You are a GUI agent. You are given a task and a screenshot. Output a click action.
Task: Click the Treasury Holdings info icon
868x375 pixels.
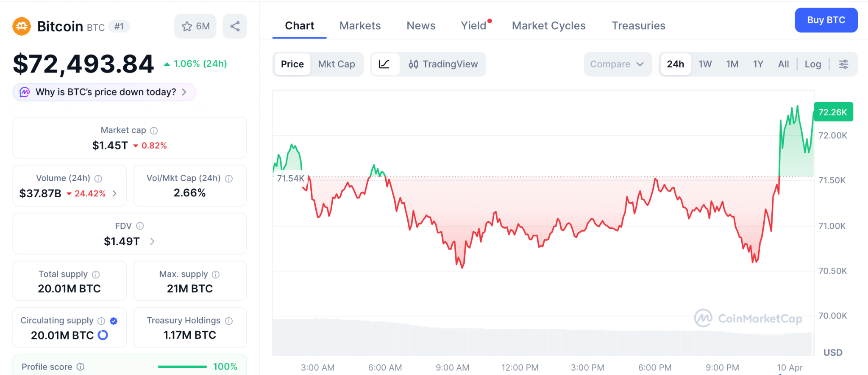(x=229, y=321)
